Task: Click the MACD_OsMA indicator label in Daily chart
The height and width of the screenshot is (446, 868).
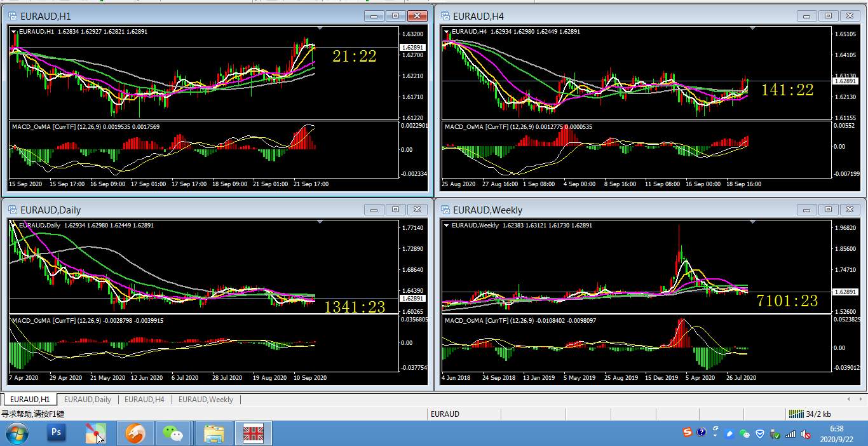Action: 87,321
